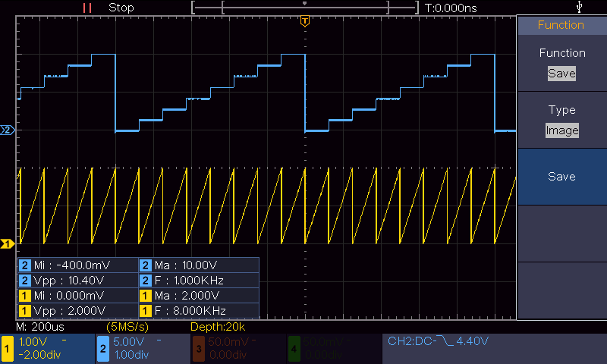The height and width of the screenshot is (364, 607).
Task: Click the CH2:DC trigger level 4.40V readout
Action: pos(438,340)
